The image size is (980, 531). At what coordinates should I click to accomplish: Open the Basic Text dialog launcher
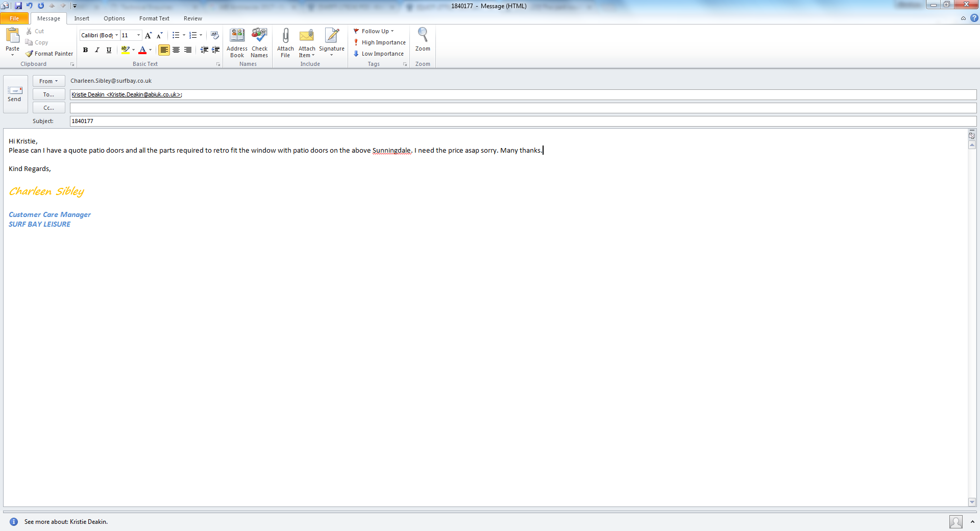[x=218, y=64]
